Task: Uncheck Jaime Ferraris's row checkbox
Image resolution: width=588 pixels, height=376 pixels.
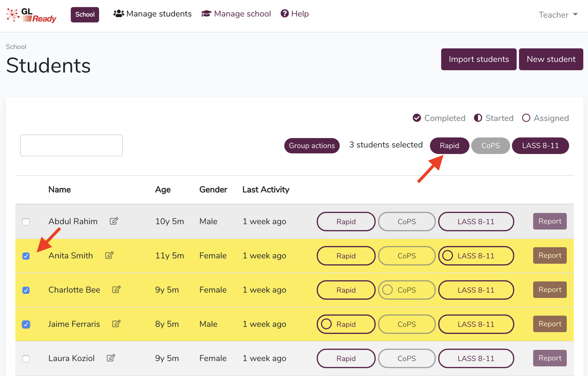Action: point(26,324)
